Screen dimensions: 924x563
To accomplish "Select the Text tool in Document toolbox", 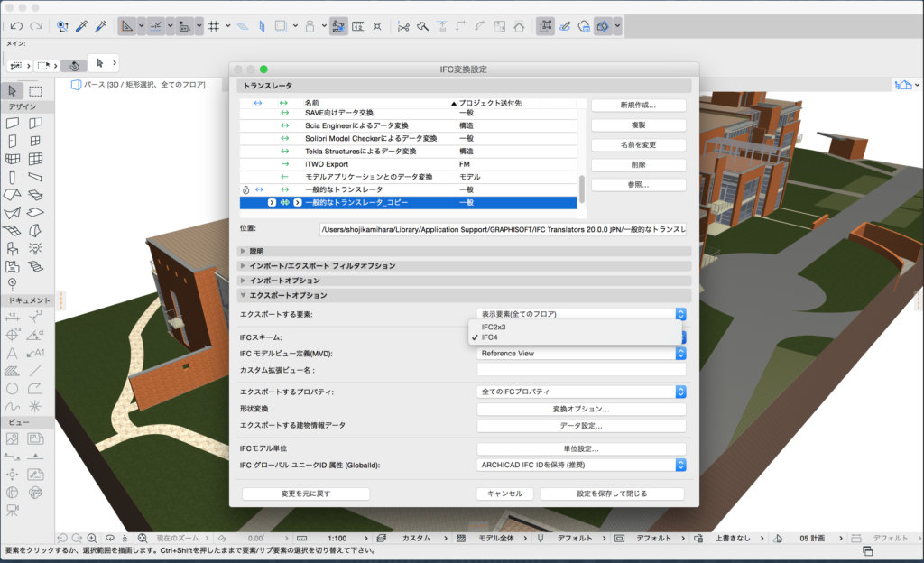I will [13, 354].
